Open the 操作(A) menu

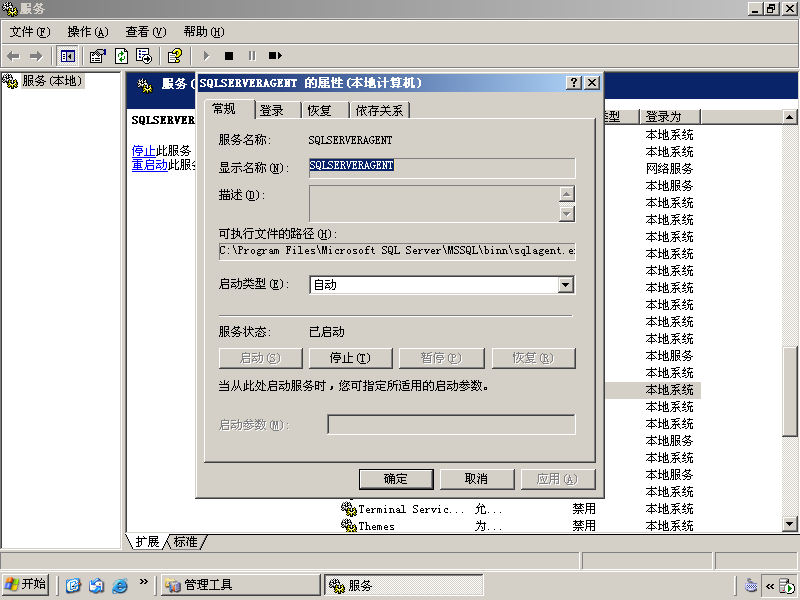coord(88,32)
